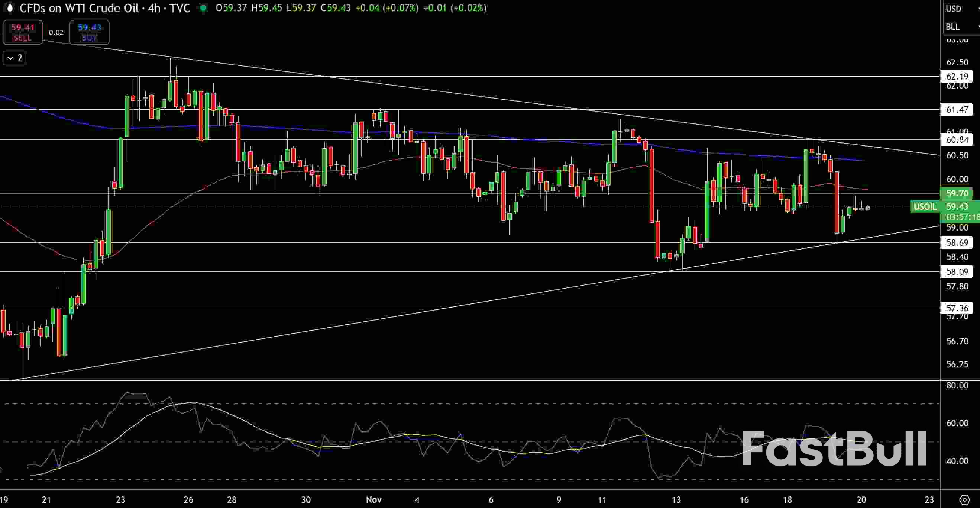
Task: Click the oil drop symbol icon
Action: (x=10, y=8)
